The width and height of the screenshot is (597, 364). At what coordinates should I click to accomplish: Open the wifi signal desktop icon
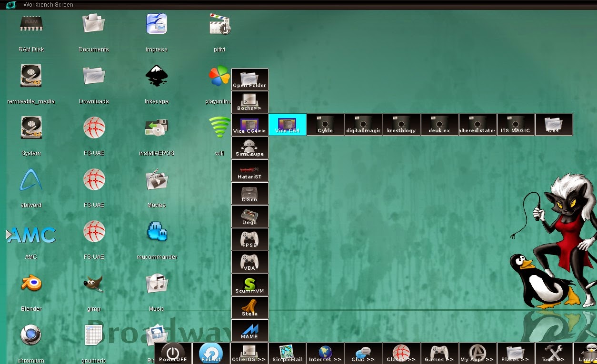click(219, 128)
